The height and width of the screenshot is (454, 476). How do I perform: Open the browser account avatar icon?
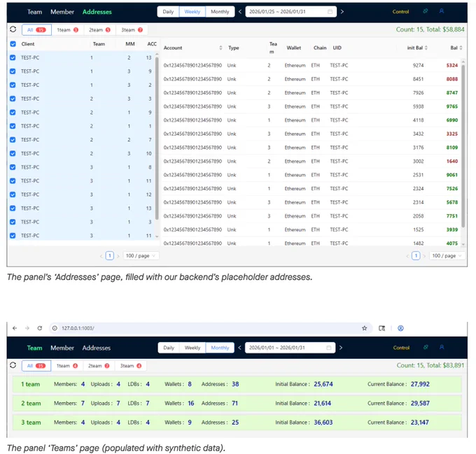[x=400, y=328]
